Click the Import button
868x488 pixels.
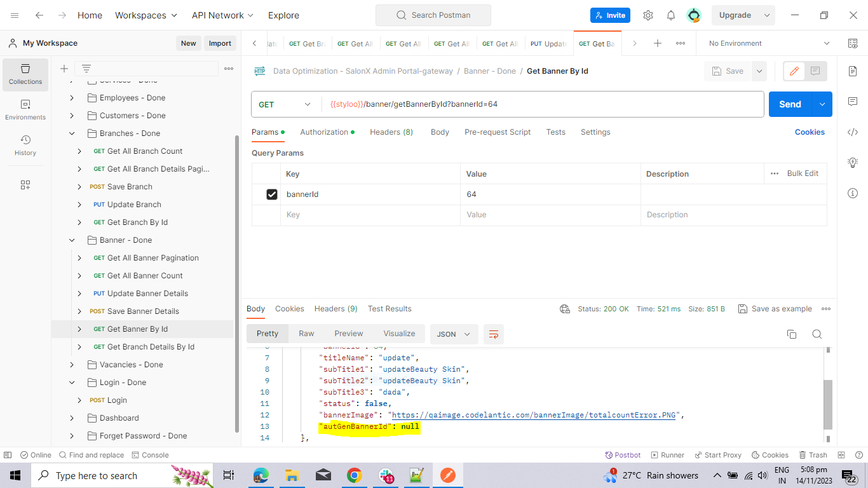[x=220, y=43]
